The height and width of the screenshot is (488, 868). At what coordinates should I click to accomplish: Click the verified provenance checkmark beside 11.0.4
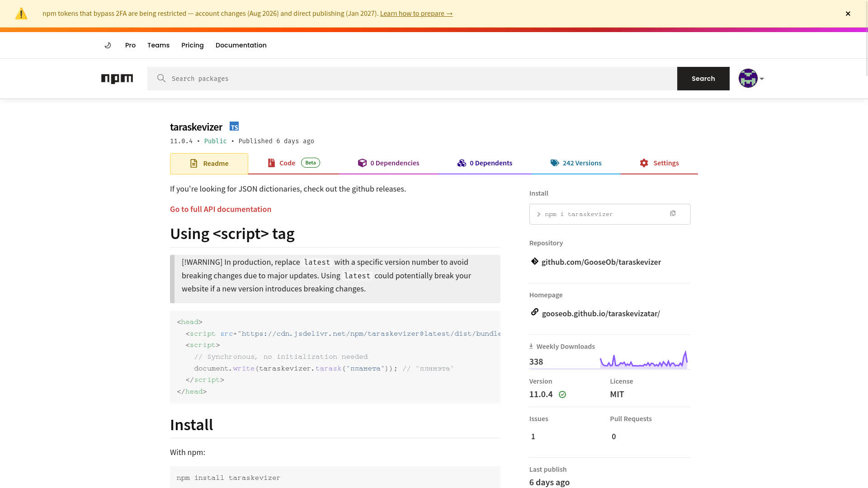562,394
